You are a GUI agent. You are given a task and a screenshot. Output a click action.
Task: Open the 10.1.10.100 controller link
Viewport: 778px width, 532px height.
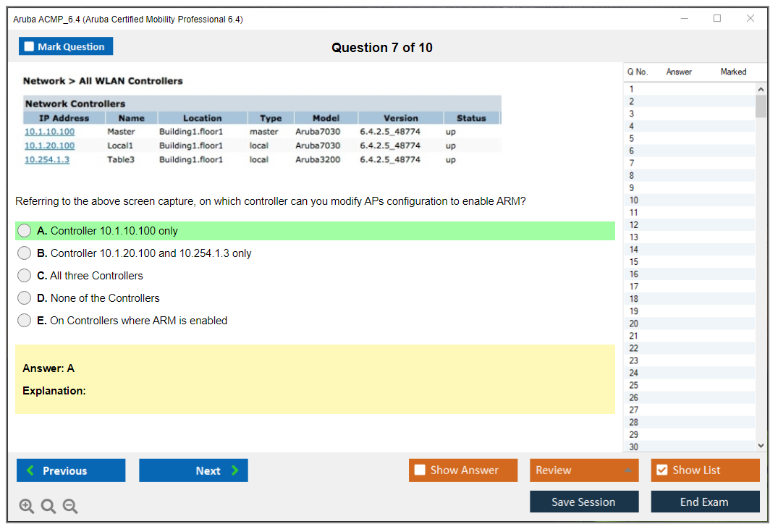click(49, 132)
